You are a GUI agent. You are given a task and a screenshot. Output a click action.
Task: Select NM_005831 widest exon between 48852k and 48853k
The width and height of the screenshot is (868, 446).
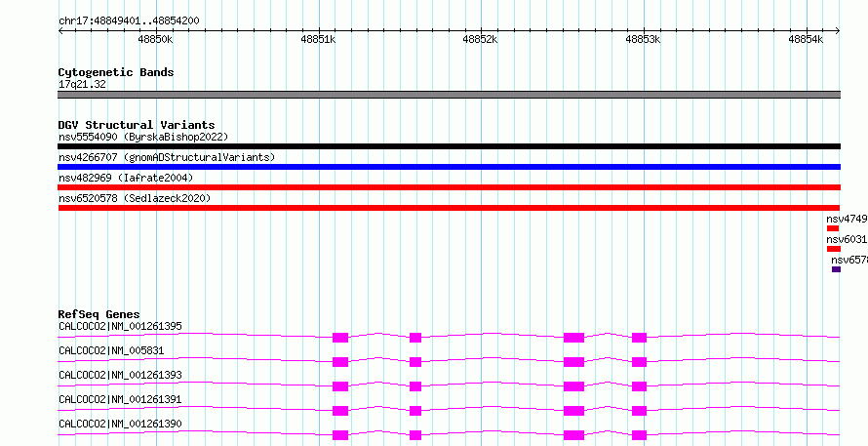pyautogui.click(x=574, y=362)
